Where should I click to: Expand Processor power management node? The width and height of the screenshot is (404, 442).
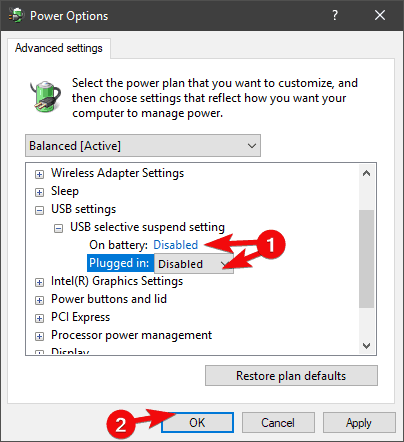39,336
